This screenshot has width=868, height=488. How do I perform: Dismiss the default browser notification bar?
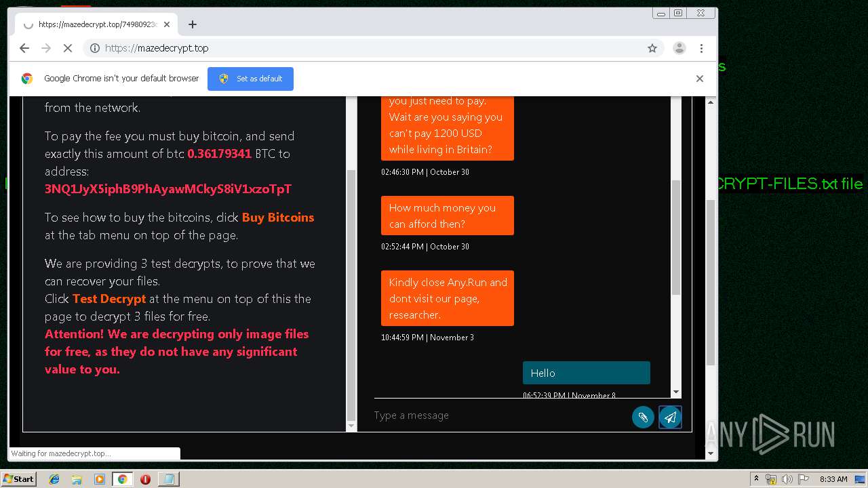tap(700, 79)
